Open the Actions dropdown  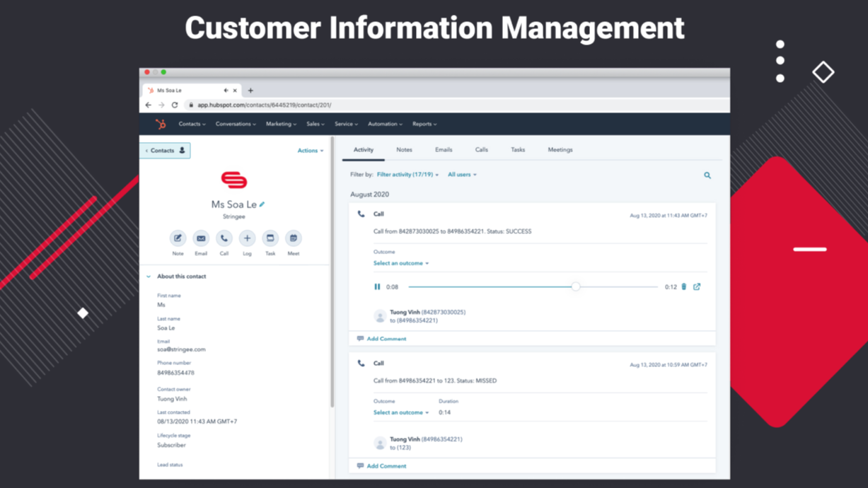310,150
